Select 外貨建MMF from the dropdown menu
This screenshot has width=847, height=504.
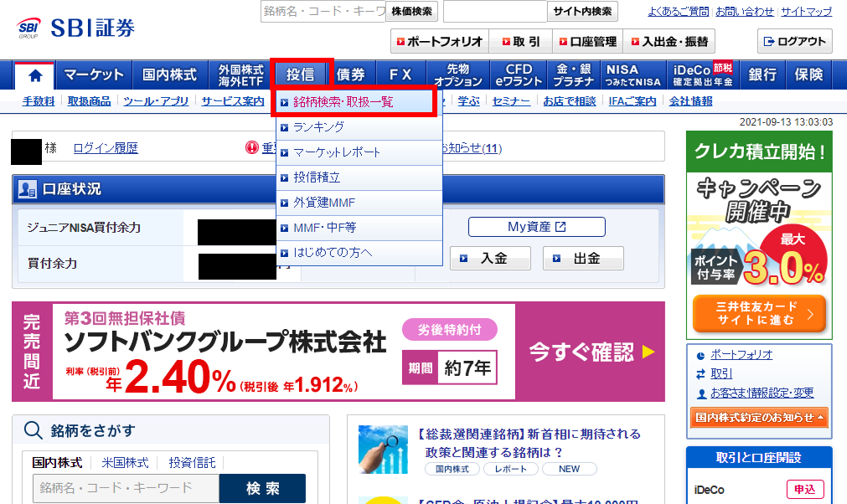click(359, 203)
